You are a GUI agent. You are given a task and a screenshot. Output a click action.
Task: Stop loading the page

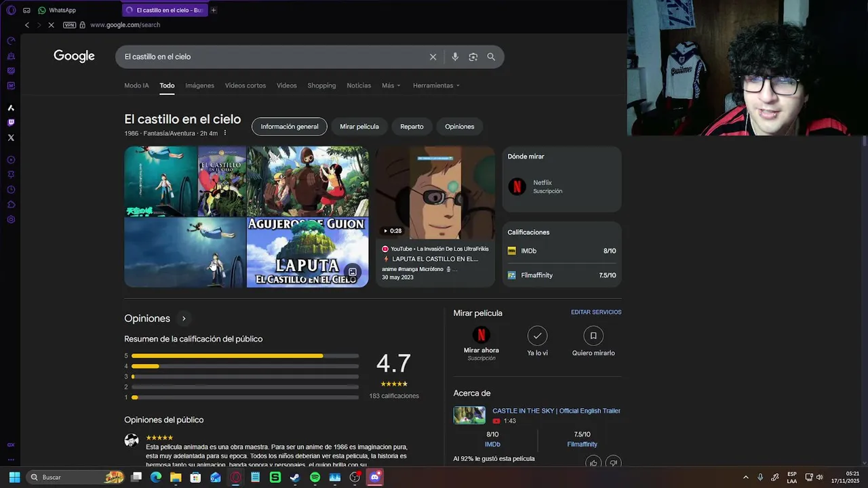pyautogui.click(x=51, y=25)
